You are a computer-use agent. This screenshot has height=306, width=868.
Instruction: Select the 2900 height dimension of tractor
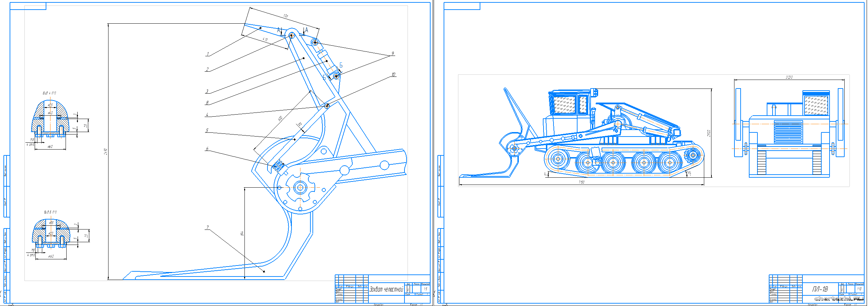click(709, 133)
